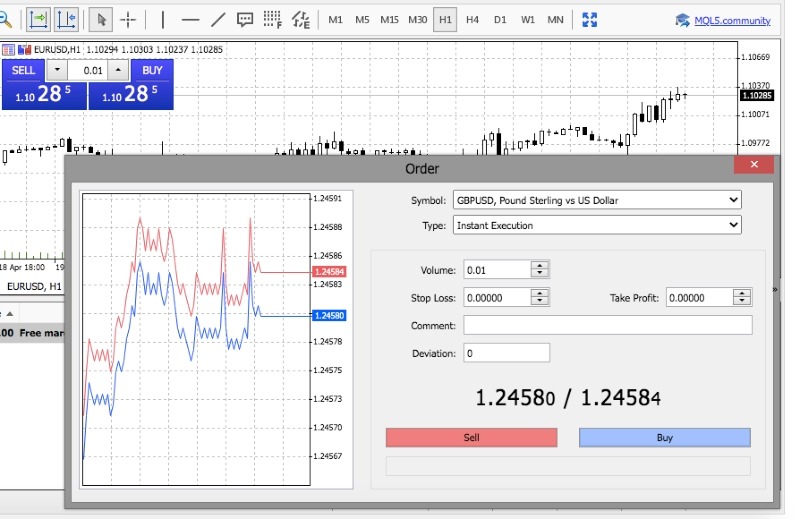The image size is (800, 519).
Task: Select the H1 timeframe button
Action: point(445,20)
